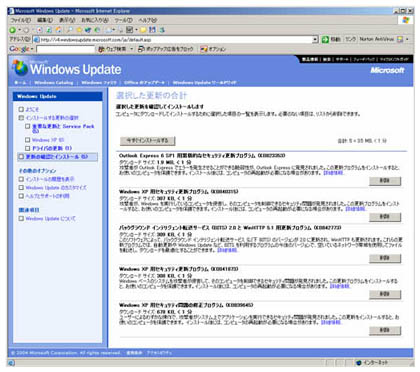
Task: Open the Back button history dropdown arrow
Action: (x=19, y=30)
